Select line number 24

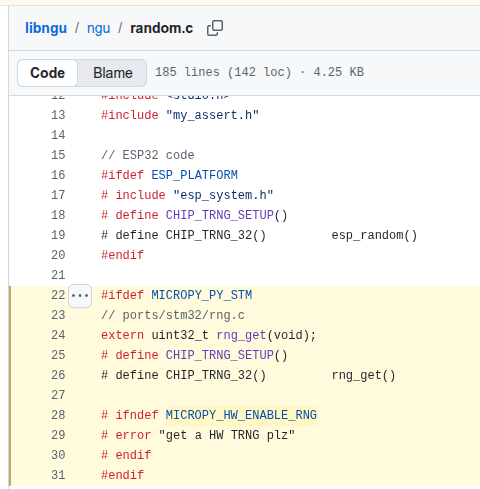click(58, 335)
